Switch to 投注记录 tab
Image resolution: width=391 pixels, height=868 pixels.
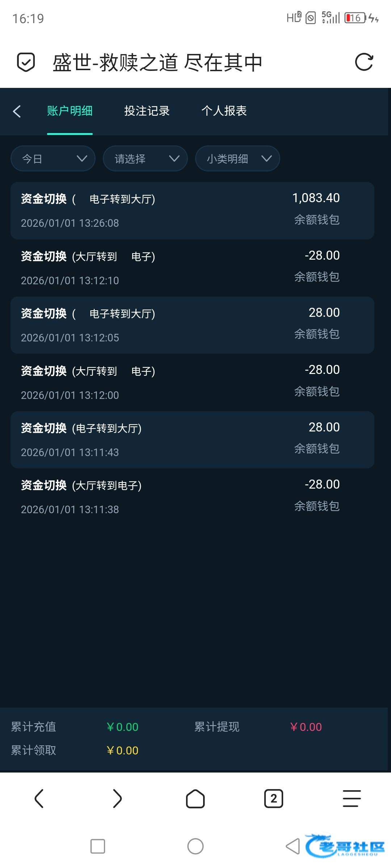click(147, 111)
